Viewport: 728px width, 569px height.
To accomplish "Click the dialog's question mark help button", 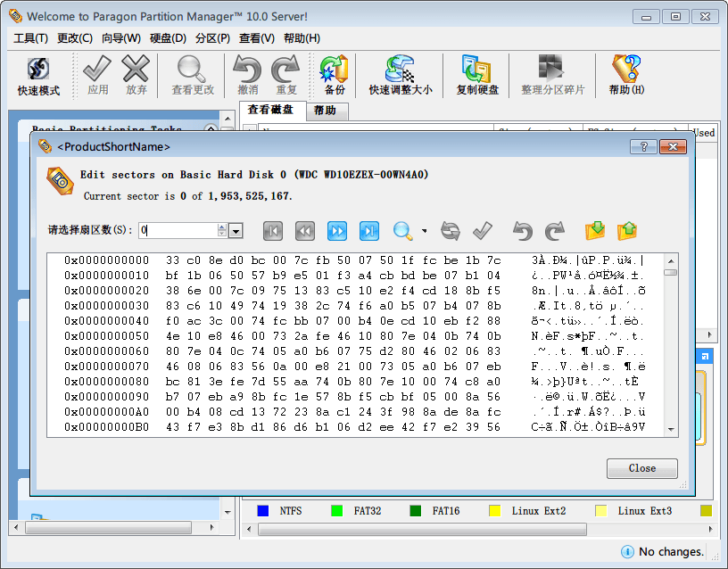I will coord(642,146).
